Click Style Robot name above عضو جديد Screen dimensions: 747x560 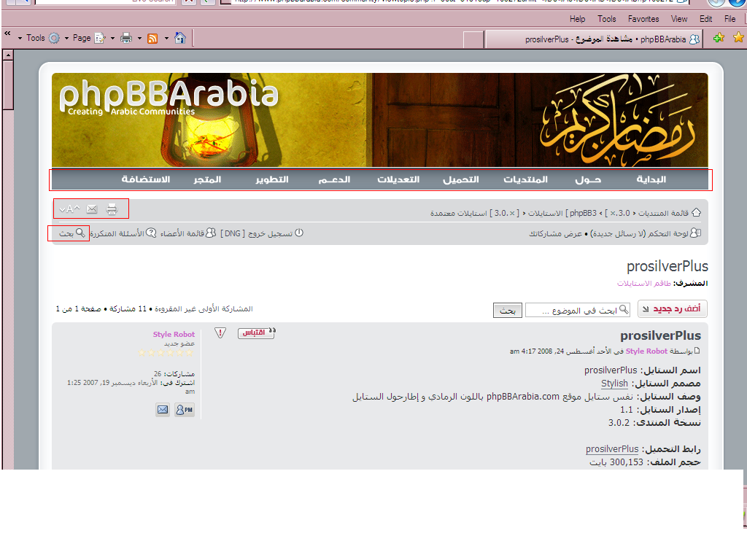click(174, 334)
